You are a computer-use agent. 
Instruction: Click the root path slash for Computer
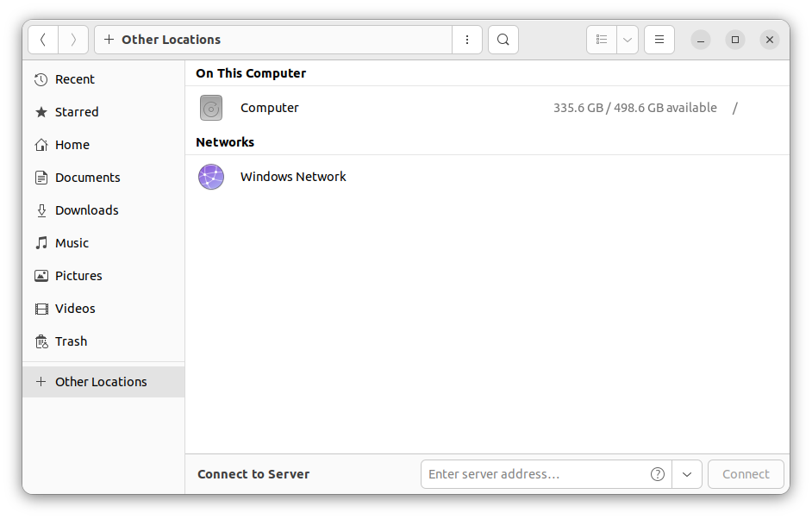(734, 108)
